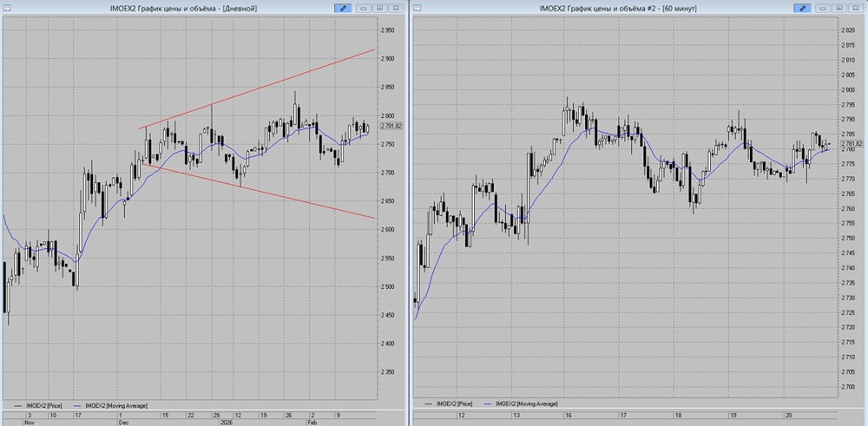Image resolution: width=868 pixels, height=426 pixels.
Task: Click the 2 765 price label on the 60-minute axis
Action: 847,193
